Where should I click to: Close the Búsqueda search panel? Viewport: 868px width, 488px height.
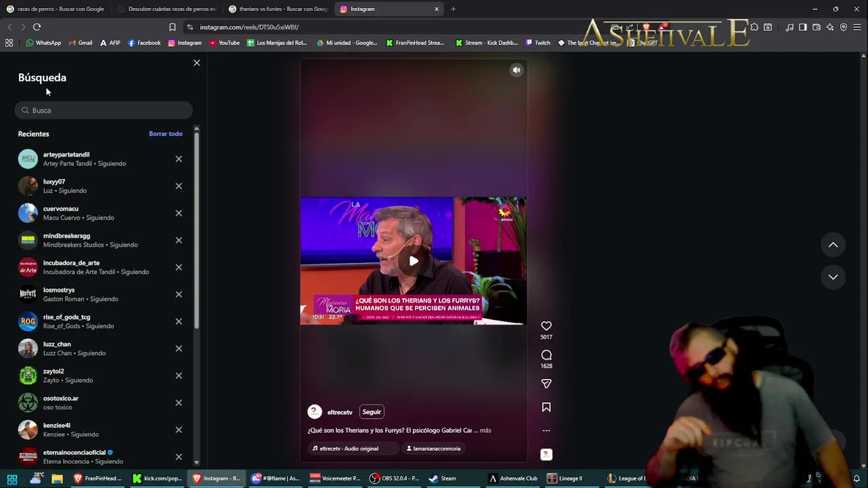[197, 63]
